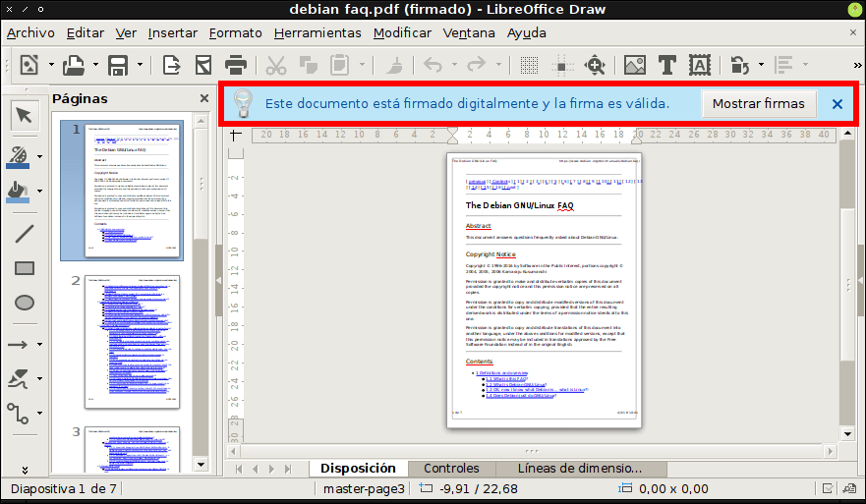
Task: Insert an image with picture icon
Action: pos(635,65)
